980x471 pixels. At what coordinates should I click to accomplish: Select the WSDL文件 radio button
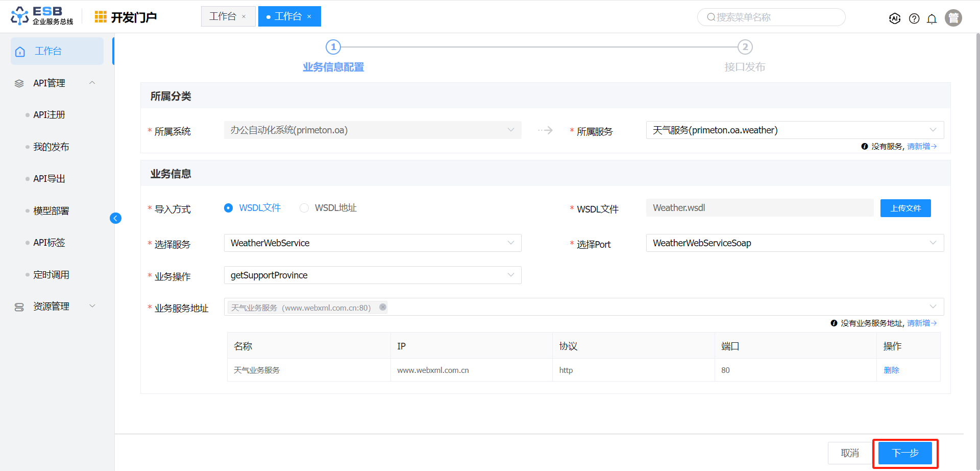point(229,208)
